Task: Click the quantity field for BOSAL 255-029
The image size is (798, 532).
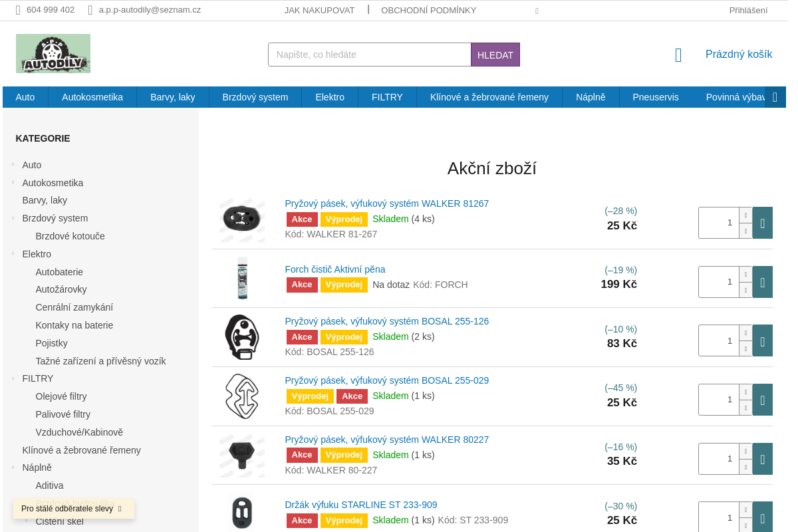Action: coord(719,400)
